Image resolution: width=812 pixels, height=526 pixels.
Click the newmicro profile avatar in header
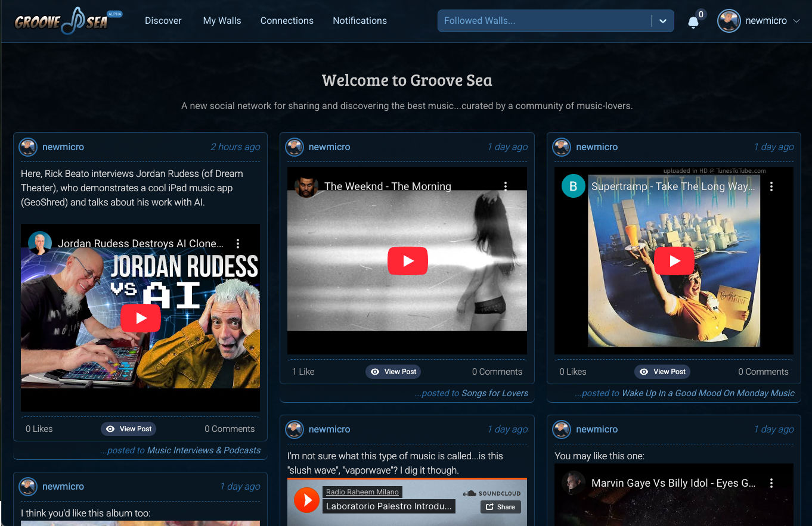tap(729, 21)
